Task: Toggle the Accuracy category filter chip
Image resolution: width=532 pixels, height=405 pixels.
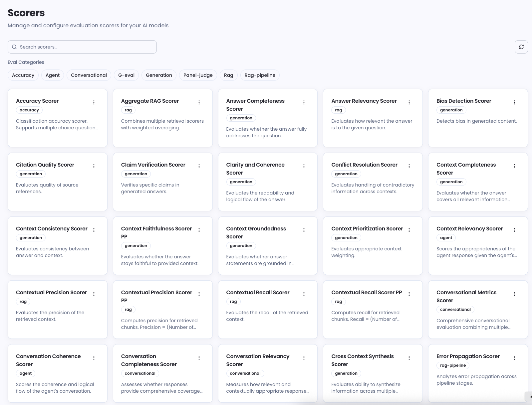Action: [23, 75]
